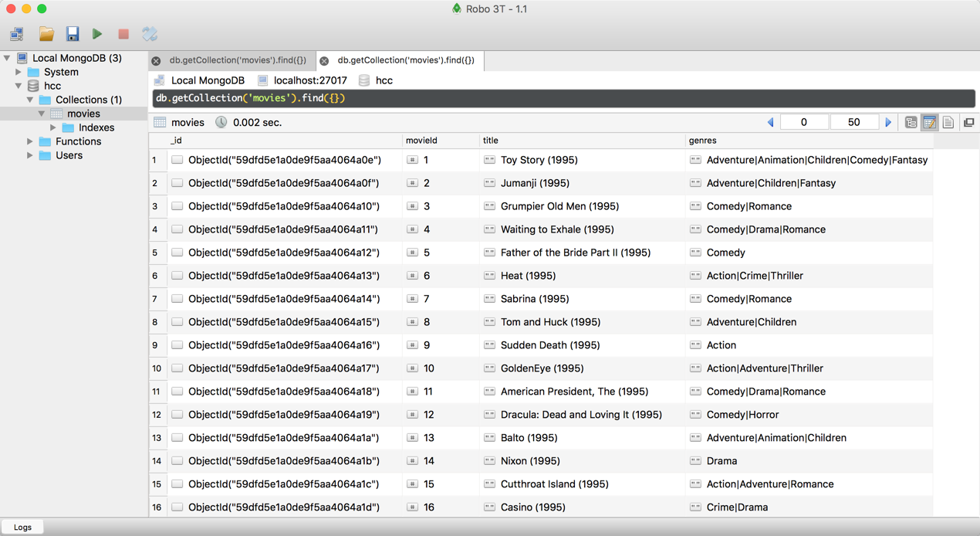Click the red stop execution icon
The image size is (980, 536).
point(123,34)
